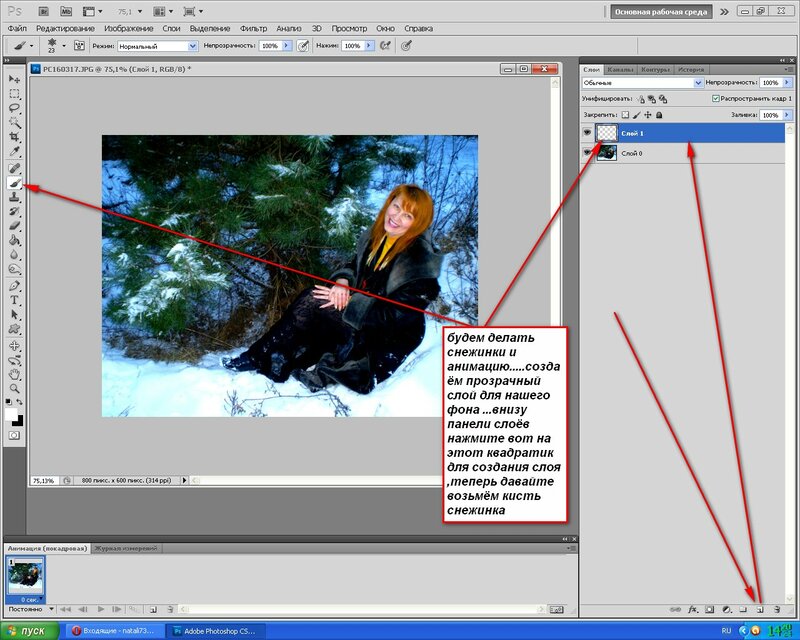Select the Crop tool
The image size is (800, 640).
(14, 137)
